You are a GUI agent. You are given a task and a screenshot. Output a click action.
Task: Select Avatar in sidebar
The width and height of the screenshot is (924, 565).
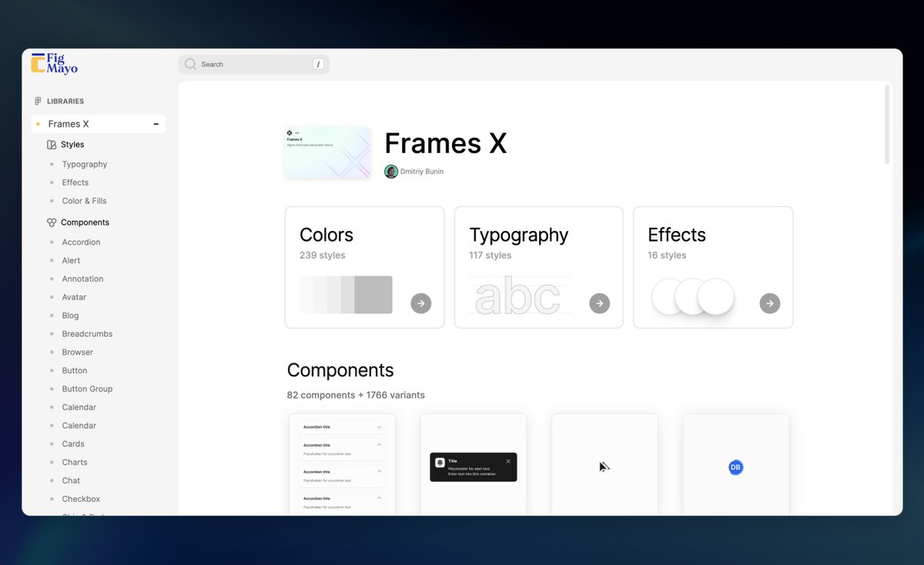(74, 297)
